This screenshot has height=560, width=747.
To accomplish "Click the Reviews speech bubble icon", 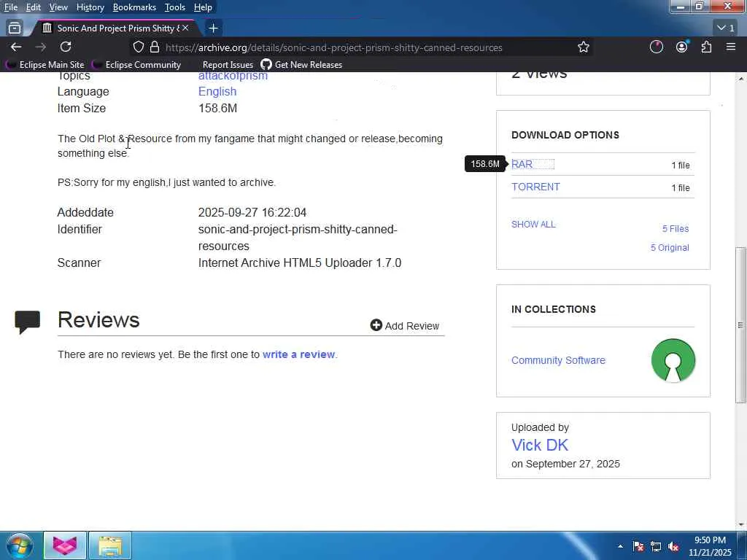I will coord(27,322).
